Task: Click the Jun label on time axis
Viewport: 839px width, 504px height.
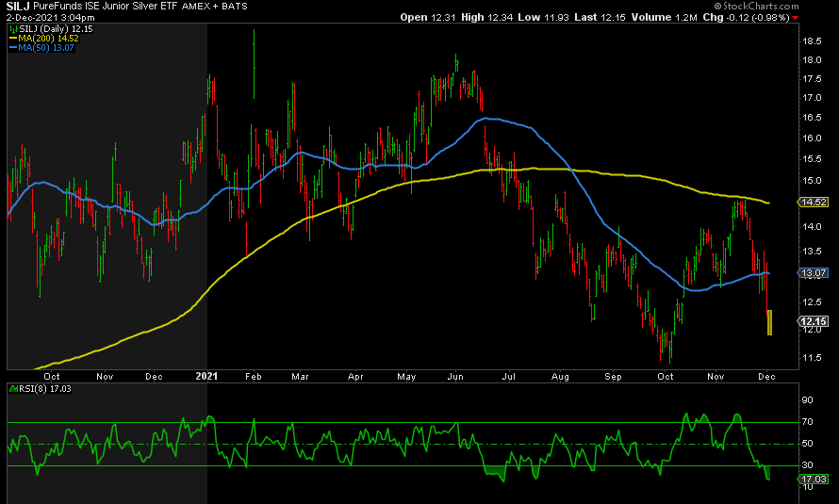Action: (455, 376)
